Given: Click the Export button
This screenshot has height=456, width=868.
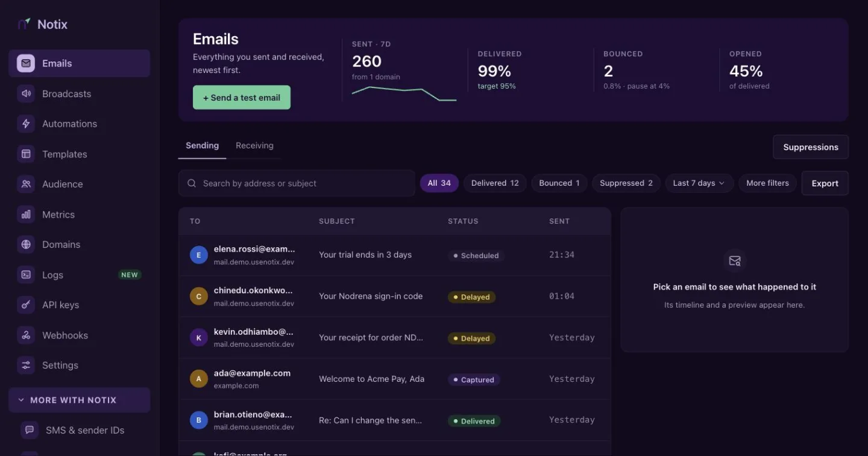Looking at the screenshot, I should pos(825,183).
